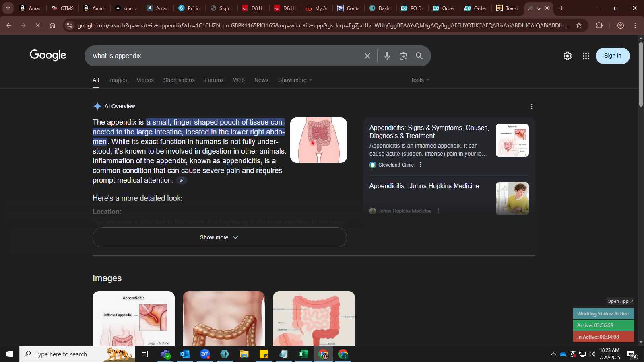Expand Show more search filters
The height and width of the screenshot is (362, 644).
295,80
